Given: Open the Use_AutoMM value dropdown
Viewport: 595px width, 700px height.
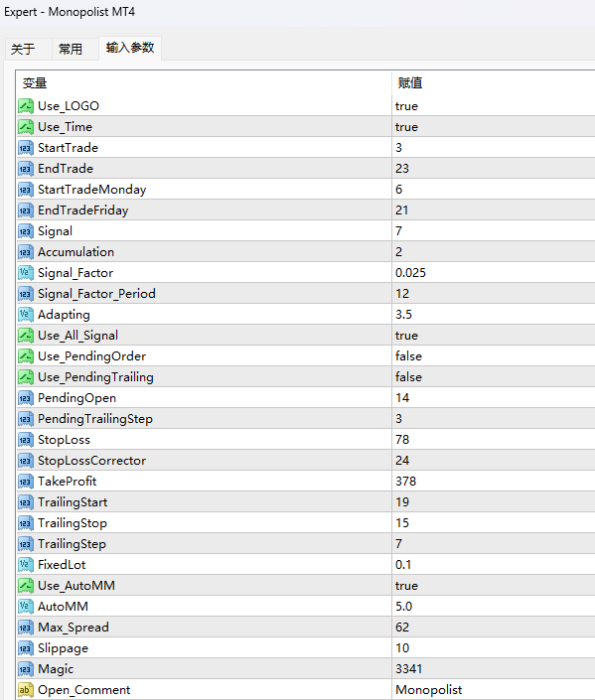Looking at the screenshot, I should click(x=493, y=586).
